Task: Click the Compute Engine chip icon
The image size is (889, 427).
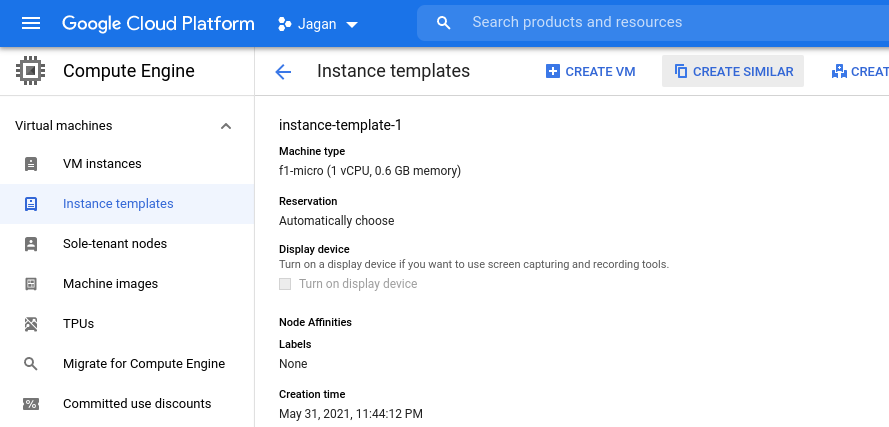Action: point(31,71)
